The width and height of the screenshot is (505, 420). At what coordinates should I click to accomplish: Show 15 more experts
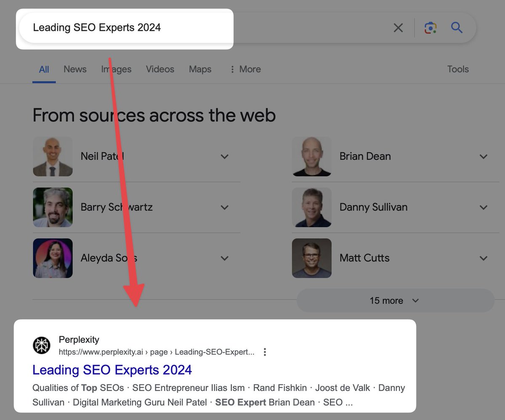395,300
